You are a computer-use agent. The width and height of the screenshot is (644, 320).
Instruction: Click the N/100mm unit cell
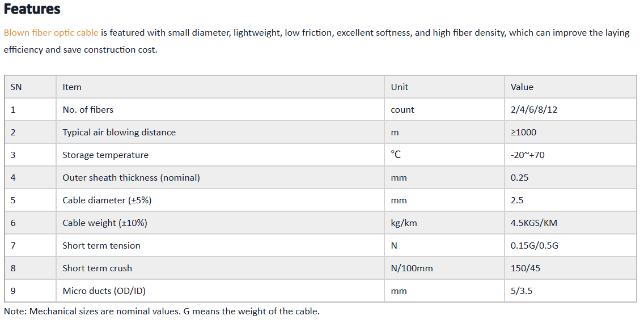pos(444,268)
